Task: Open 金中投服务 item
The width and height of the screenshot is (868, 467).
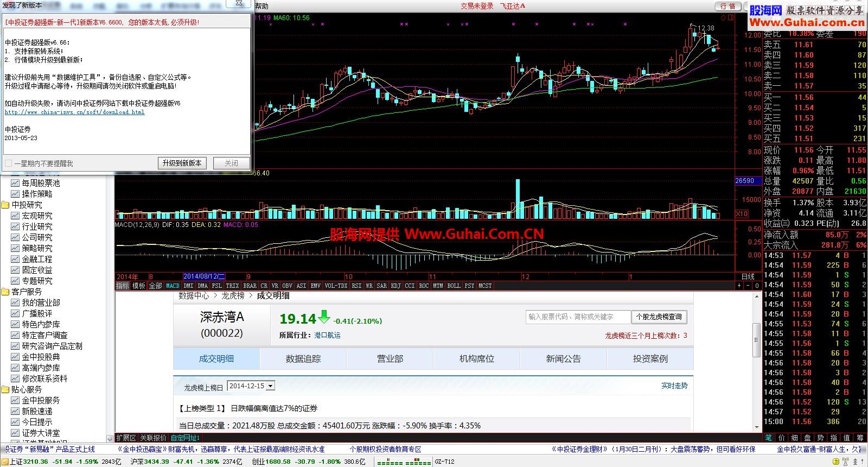Action: (41, 400)
